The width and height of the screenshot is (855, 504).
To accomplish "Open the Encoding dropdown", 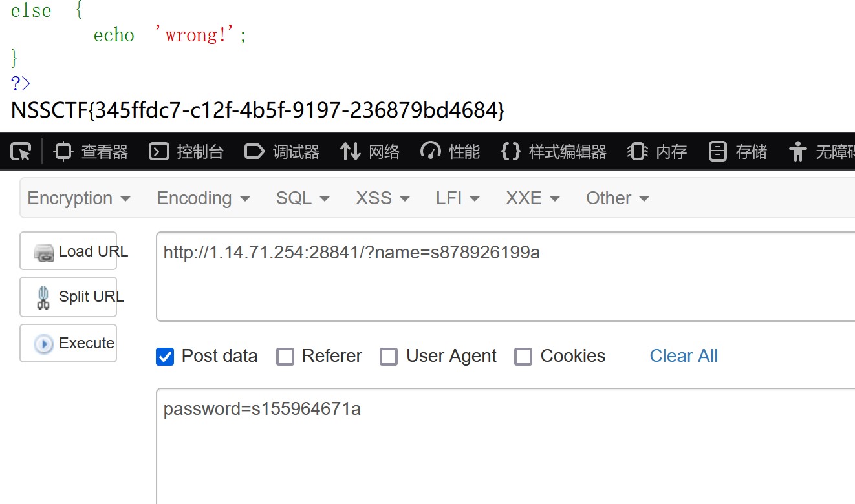I will [203, 198].
